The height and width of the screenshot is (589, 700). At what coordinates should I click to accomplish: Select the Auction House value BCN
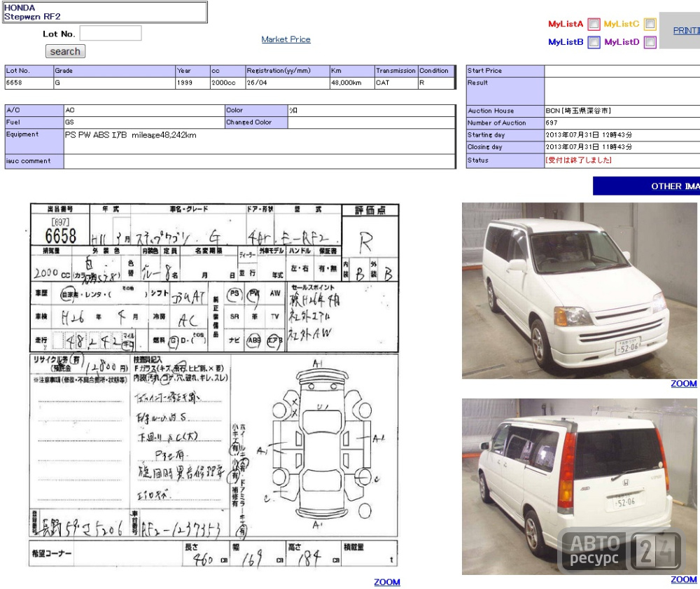click(x=577, y=110)
